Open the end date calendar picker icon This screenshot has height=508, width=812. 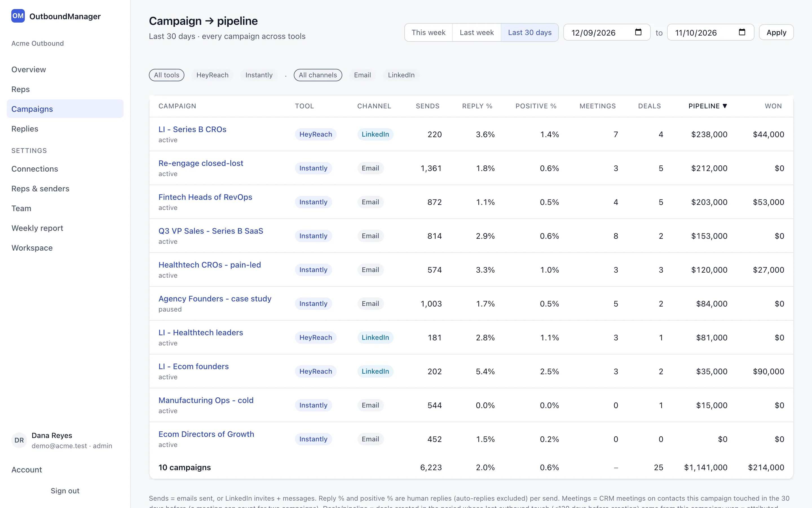click(x=742, y=32)
